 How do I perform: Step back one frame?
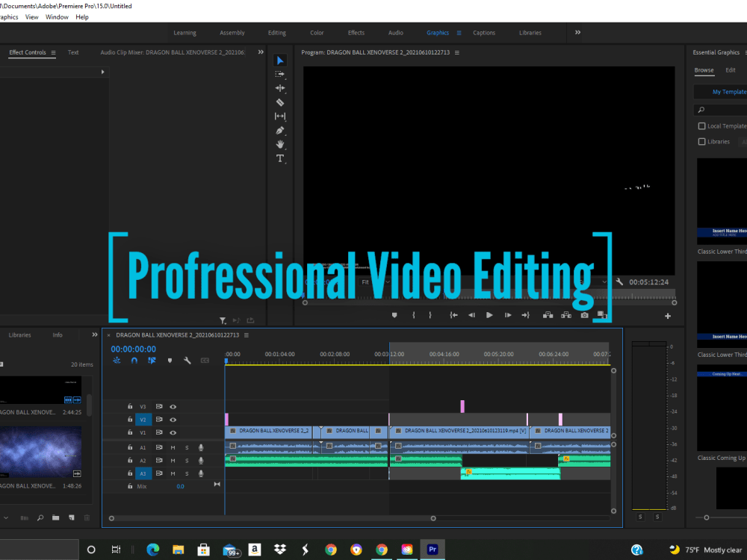pos(471,315)
